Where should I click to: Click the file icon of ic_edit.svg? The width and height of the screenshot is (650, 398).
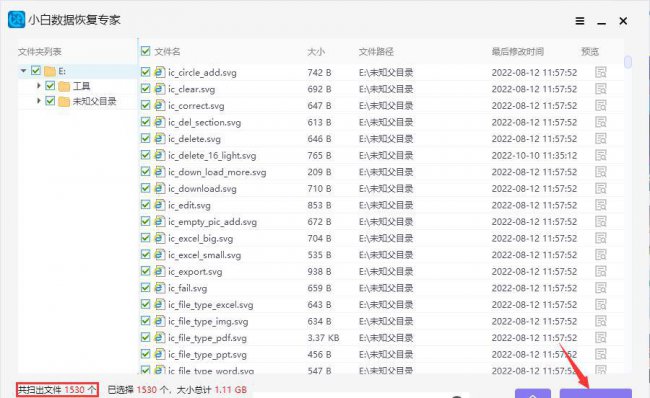click(160, 205)
